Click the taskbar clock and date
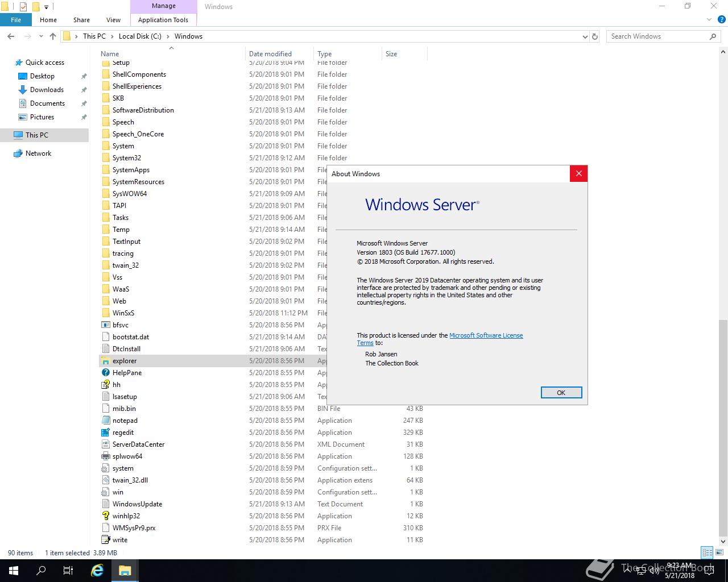Viewport: 728px width, 582px height. tap(680, 571)
